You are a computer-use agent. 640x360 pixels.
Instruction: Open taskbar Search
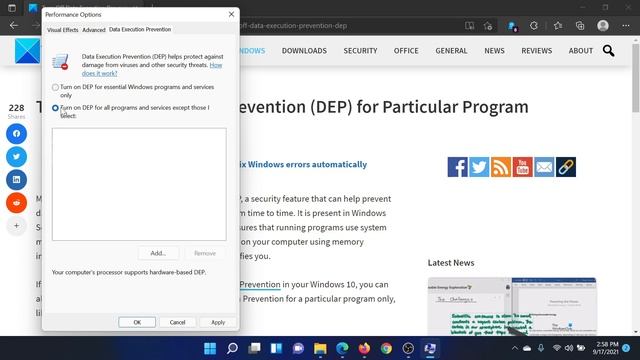[x=232, y=348]
